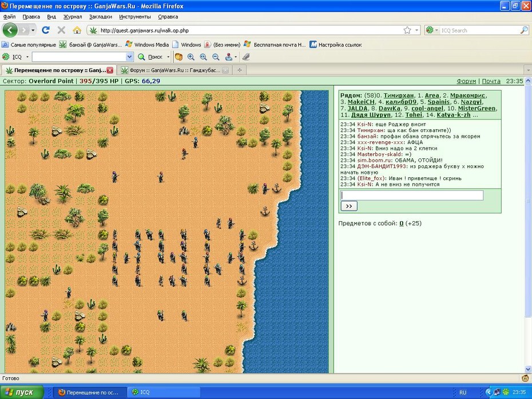This screenshot has width=532, height=399.
Task: Open player Тимирхан profile link
Action: coord(399,95)
